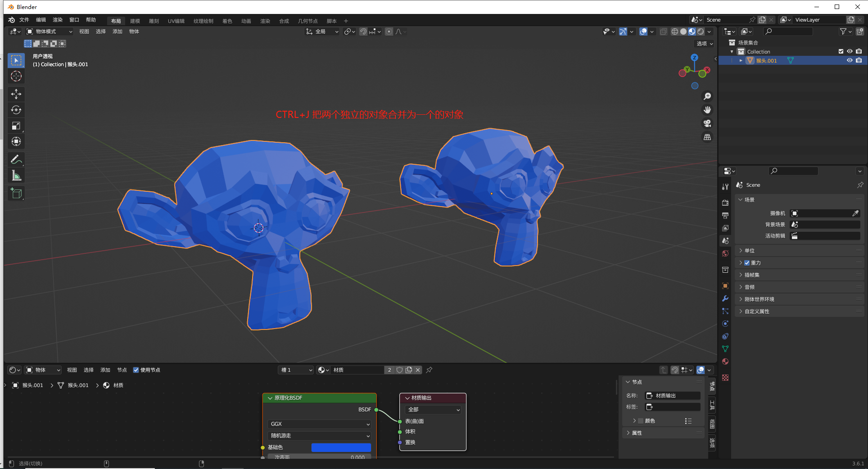868x469 pixels.
Task: Select the Rotate tool
Action: [16, 110]
